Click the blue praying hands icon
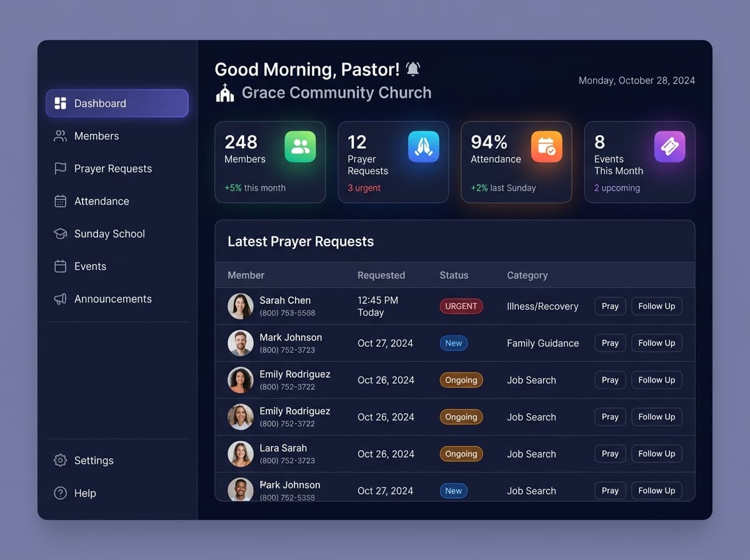Image resolution: width=750 pixels, height=560 pixels. [x=423, y=147]
